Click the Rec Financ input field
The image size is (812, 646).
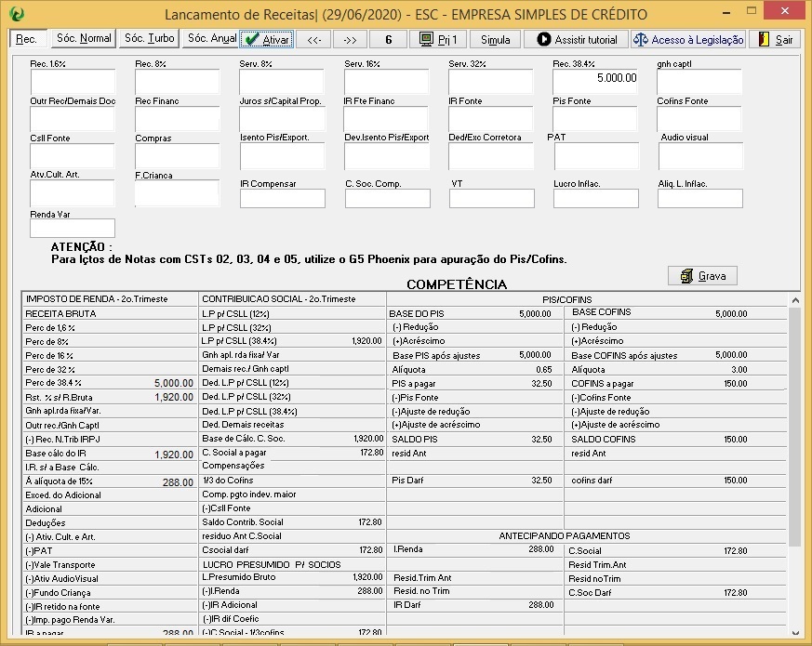pos(178,119)
